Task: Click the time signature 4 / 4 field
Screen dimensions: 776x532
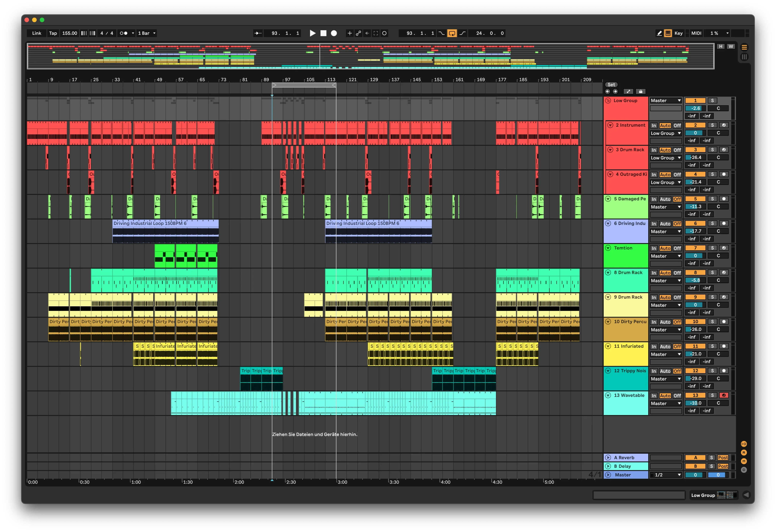Action: (x=107, y=33)
